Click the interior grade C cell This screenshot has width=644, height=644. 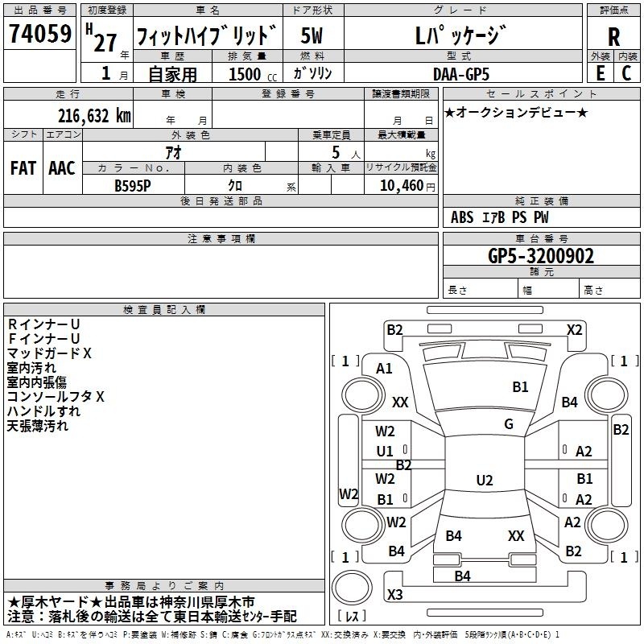pyautogui.click(x=627, y=72)
